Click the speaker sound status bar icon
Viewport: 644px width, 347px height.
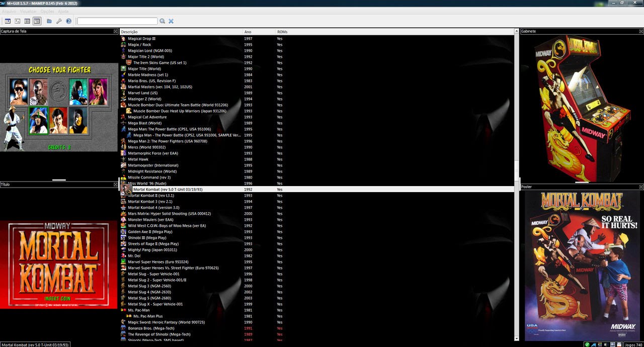coord(606,344)
